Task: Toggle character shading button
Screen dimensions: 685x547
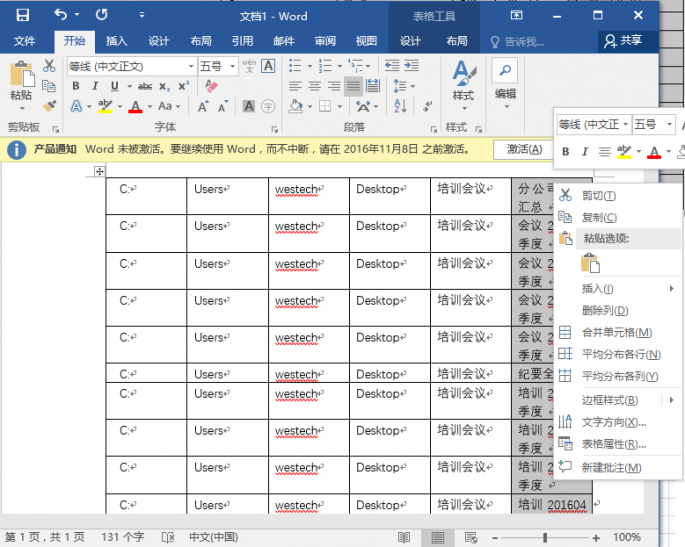Action: (249, 106)
